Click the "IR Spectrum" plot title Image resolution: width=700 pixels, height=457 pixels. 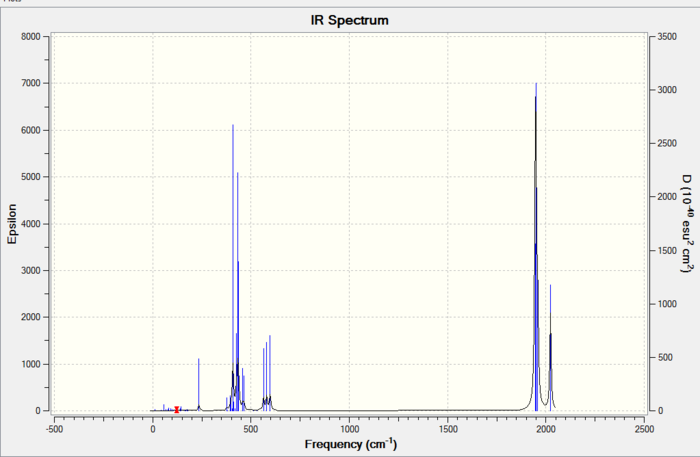coord(350,21)
